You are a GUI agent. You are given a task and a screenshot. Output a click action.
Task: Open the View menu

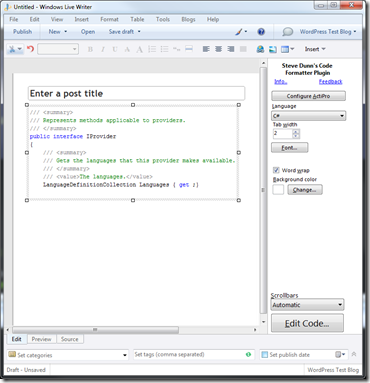57,19
